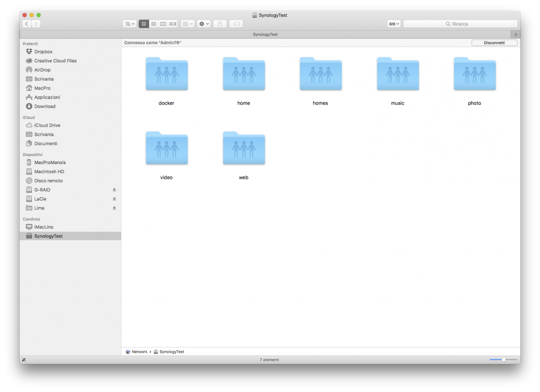
Task: Switch to list view mode
Action: 153,24
